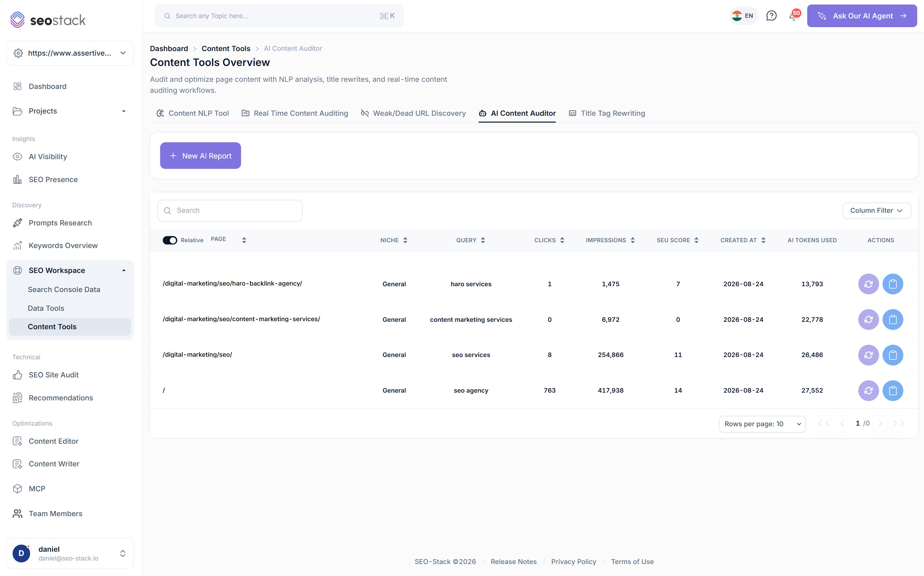Open Privacy Policy footer link
Viewport: 924px width, 576px height.
click(573, 561)
